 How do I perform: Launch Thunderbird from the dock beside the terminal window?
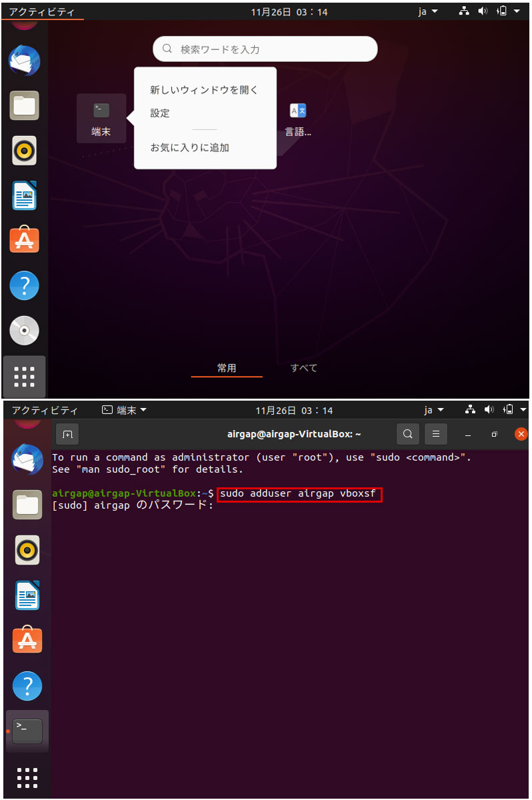[27, 461]
